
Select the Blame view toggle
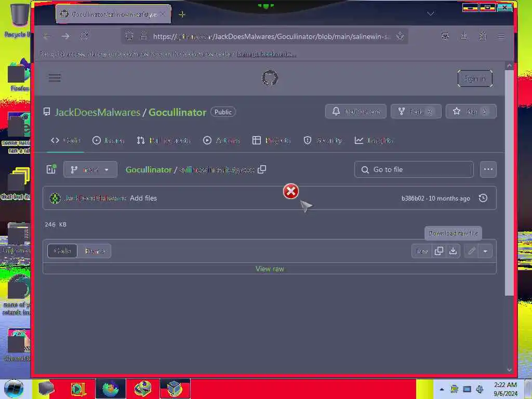click(95, 251)
